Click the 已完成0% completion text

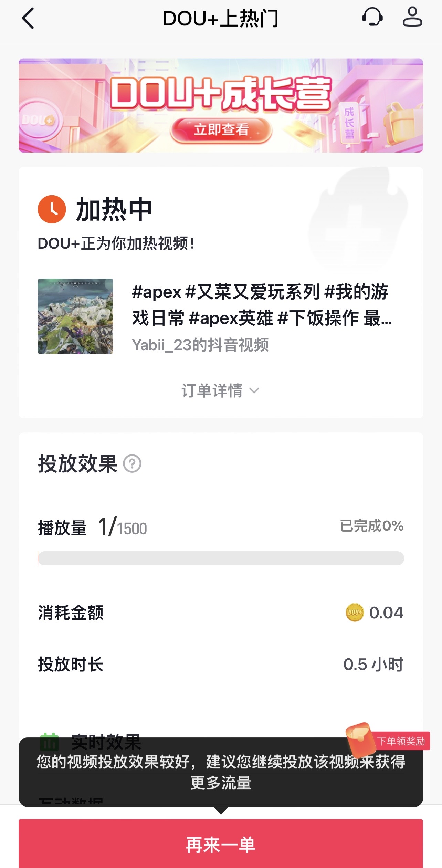(372, 526)
